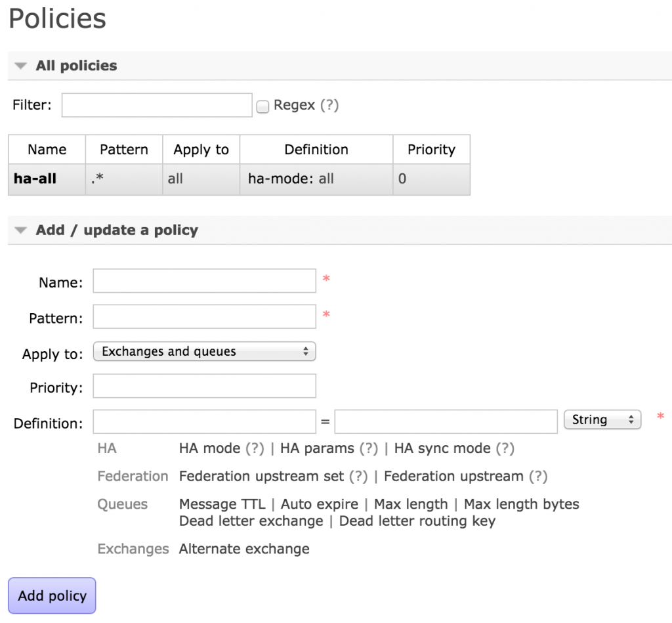Insert the Message TTL definition key
The image size is (672, 623).
point(222,504)
